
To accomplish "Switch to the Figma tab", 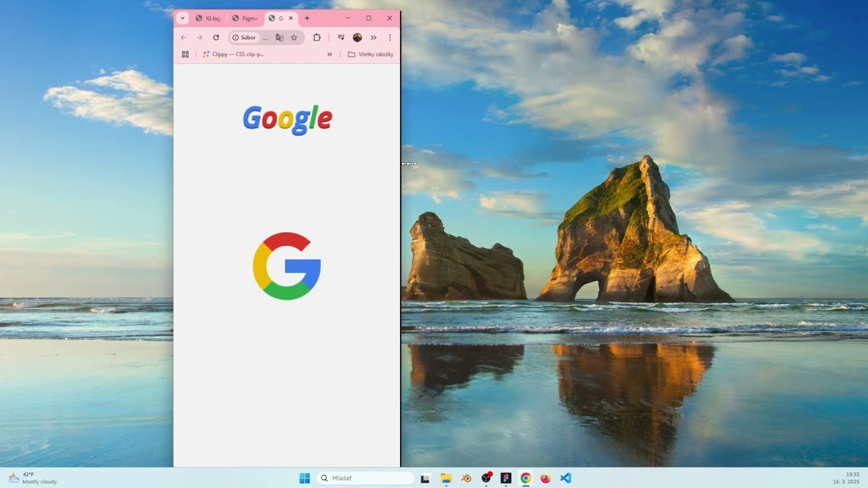I will coord(244,18).
